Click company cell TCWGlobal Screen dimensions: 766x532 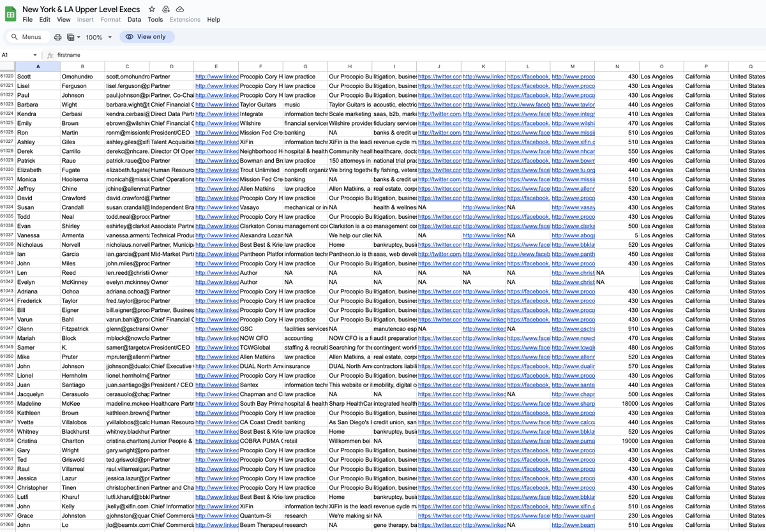click(x=261, y=348)
